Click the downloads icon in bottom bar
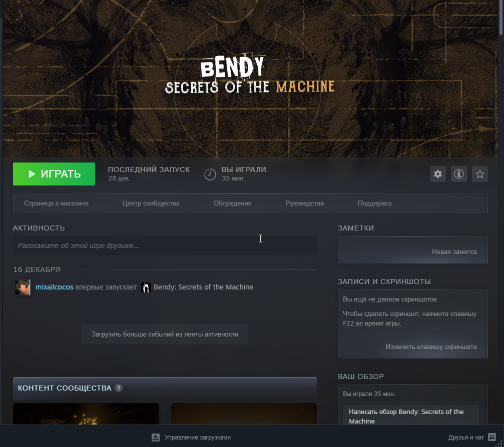This screenshot has height=447, width=504. [156, 437]
